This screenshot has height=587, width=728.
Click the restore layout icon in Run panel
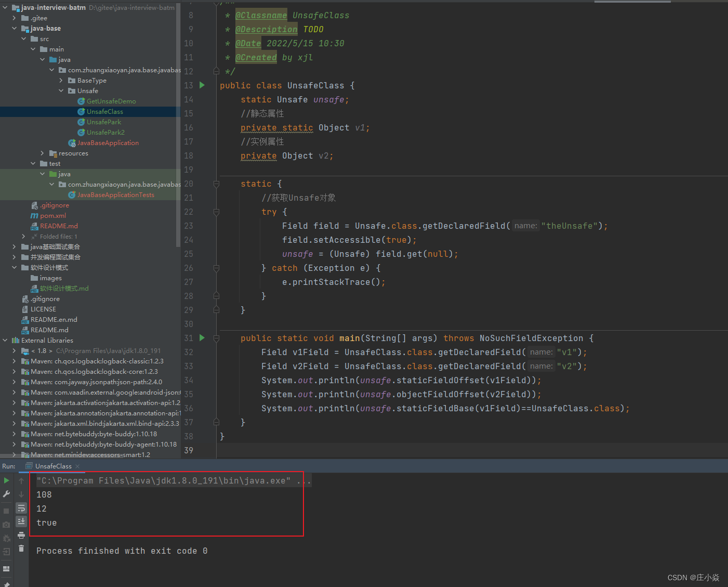click(6, 569)
